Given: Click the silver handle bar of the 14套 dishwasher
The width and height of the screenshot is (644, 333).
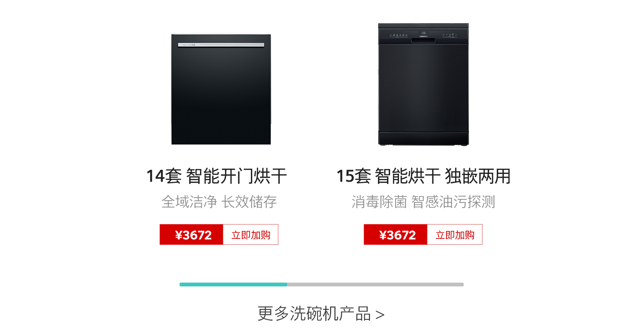Looking at the screenshot, I should [221, 45].
